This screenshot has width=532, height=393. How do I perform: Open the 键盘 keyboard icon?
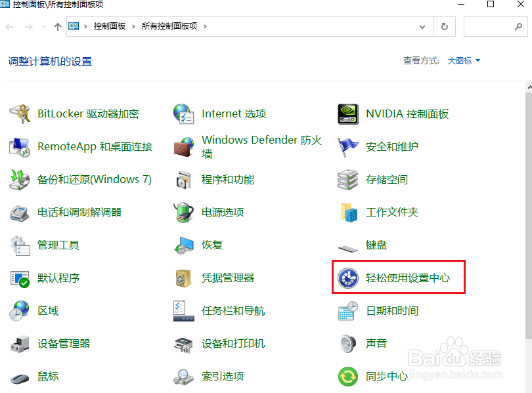(348, 249)
